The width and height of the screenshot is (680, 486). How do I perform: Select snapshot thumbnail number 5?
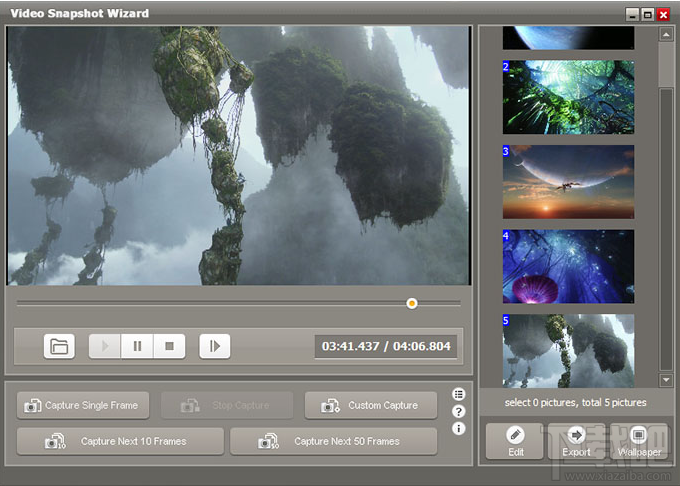point(568,351)
